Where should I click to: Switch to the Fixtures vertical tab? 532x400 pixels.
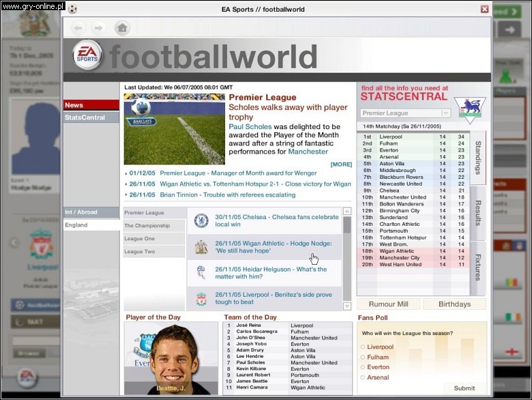click(478, 268)
